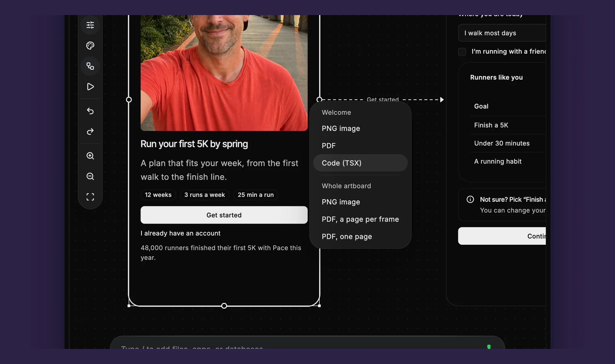The height and width of the screenshot is (364, 615).
Task: Click the info icon beside "Not sure?"
Action: click(x=470, y=199)
